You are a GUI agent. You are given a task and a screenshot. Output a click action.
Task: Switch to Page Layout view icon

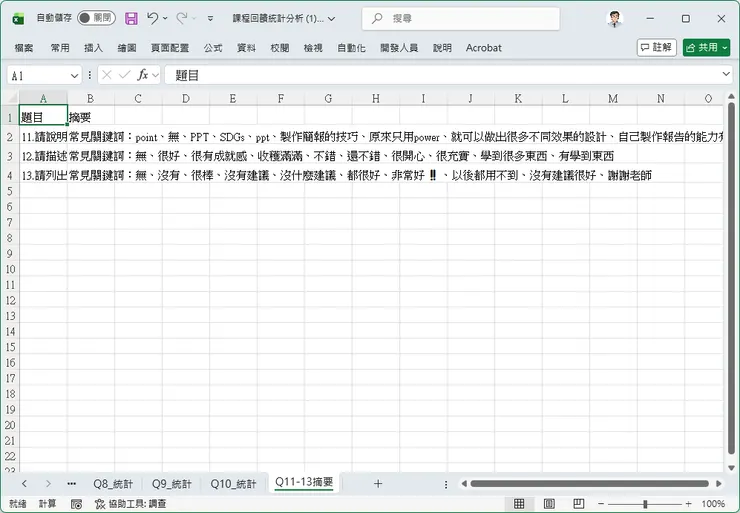click(x=549, y=504)
